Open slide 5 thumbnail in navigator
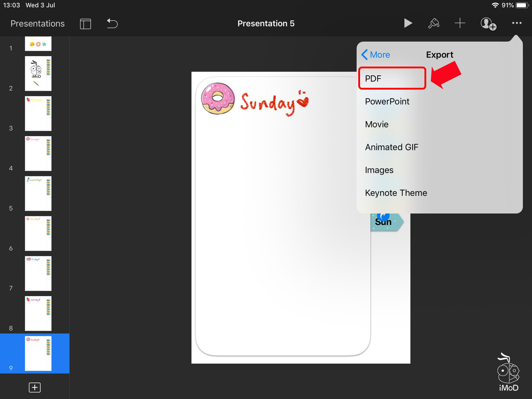The image size is (532, 399). (x=38, y=193)
